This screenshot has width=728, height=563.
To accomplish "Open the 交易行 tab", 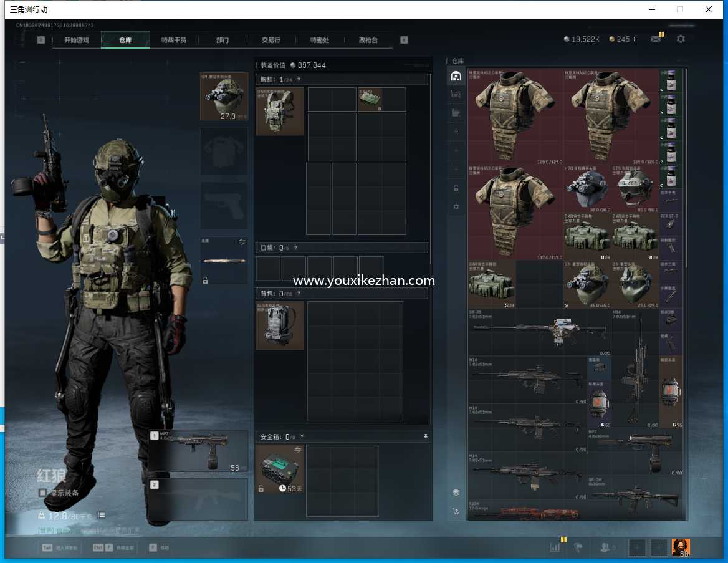I will (x=271, y=40).
